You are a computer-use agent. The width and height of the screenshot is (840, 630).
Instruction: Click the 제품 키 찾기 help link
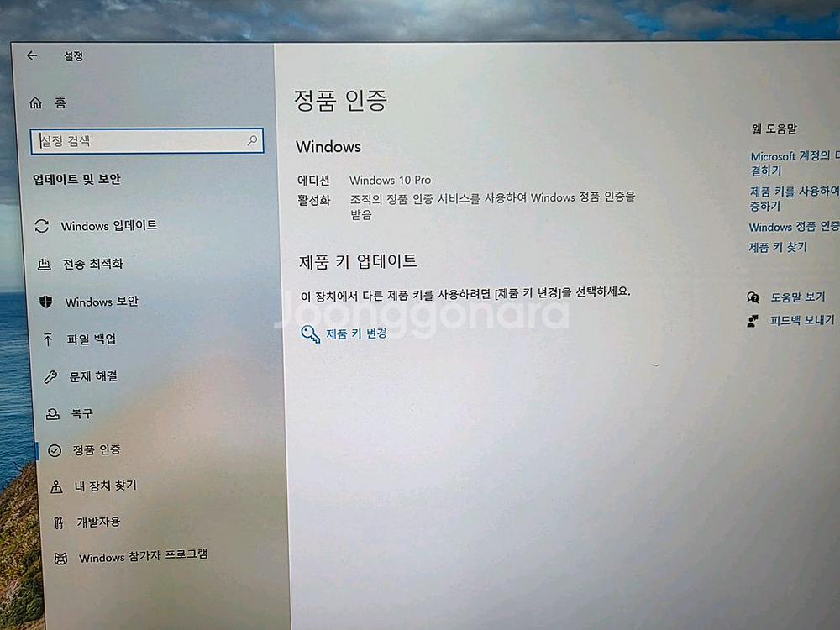pyautogui.click(x=777, y=246)
